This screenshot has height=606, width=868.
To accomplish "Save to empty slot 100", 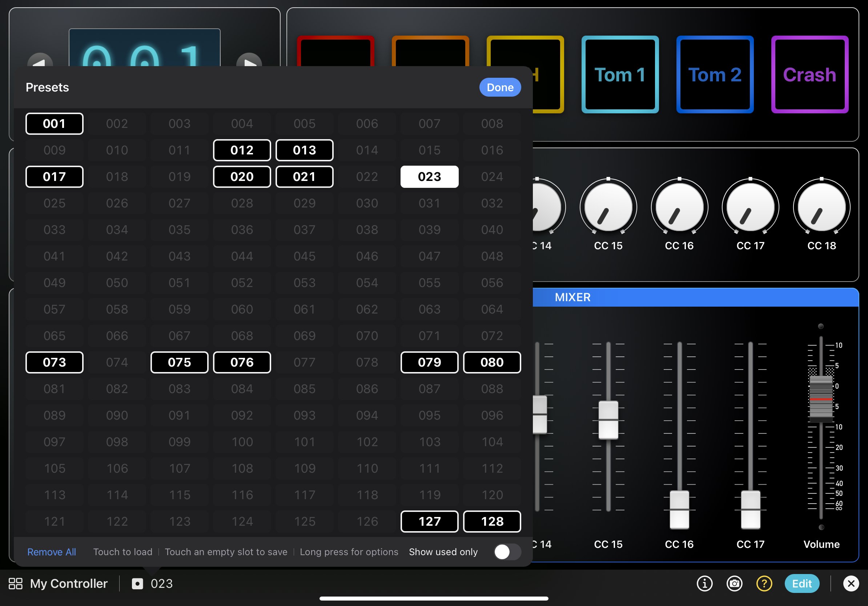I will coord(242,442).
